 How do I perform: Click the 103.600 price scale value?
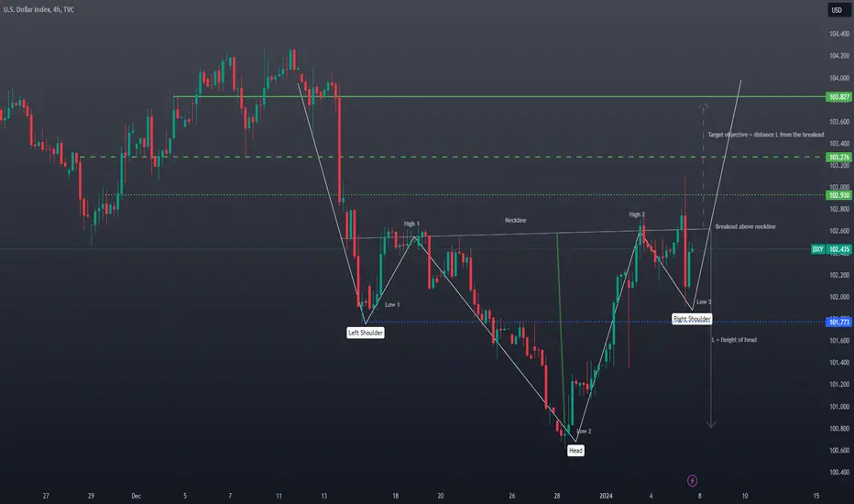pyautogui.click(x=838, y=122)
